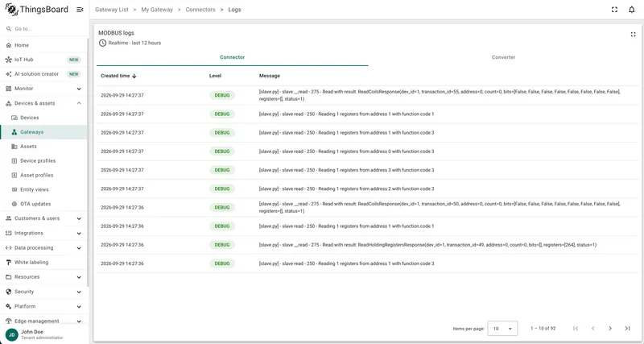Viewport: 644px width, 344px height.
Task: Open Device profiles in the sidebar
Action: pyautogui.click(x=43, y=160)
